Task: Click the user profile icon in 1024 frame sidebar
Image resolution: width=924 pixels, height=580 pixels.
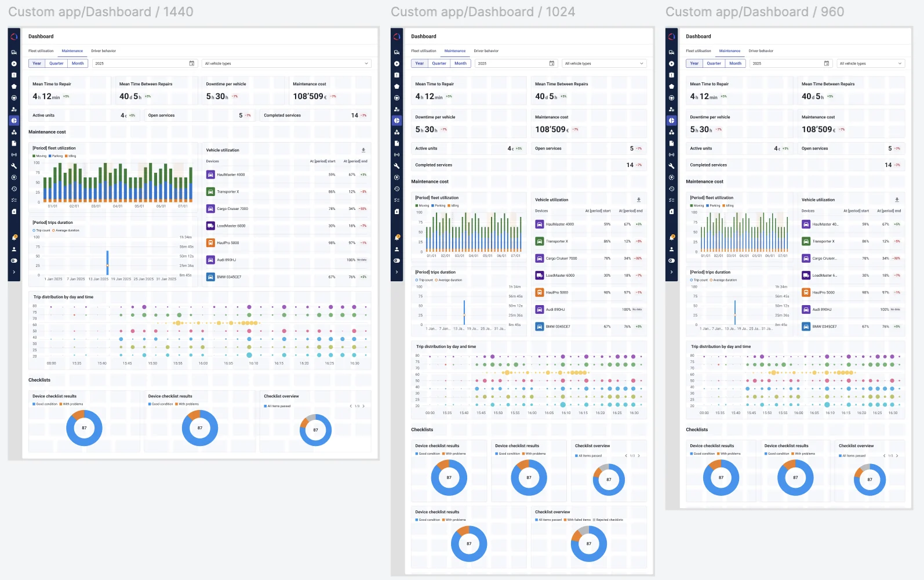Action: pos(396,249)
